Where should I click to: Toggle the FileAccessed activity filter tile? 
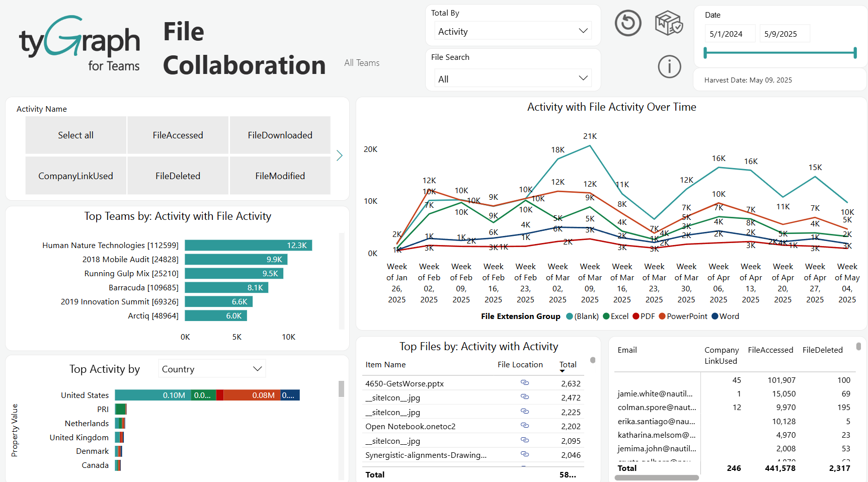pos(178,135)
